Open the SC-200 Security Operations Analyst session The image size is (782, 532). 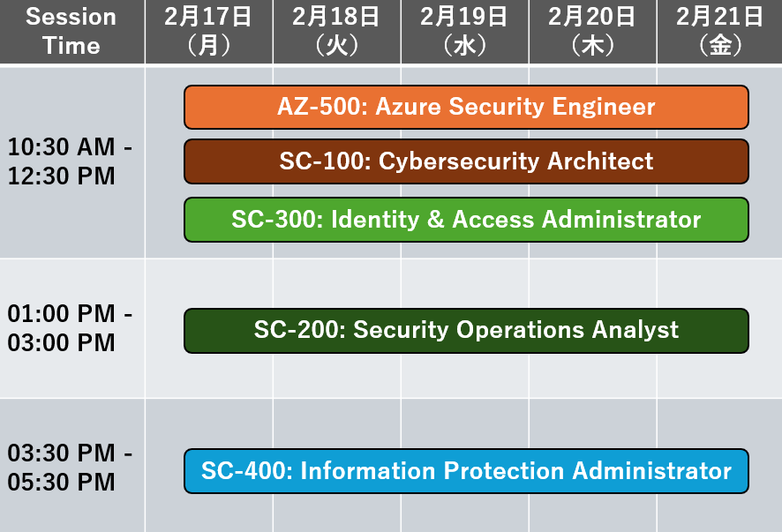(466, 331)
